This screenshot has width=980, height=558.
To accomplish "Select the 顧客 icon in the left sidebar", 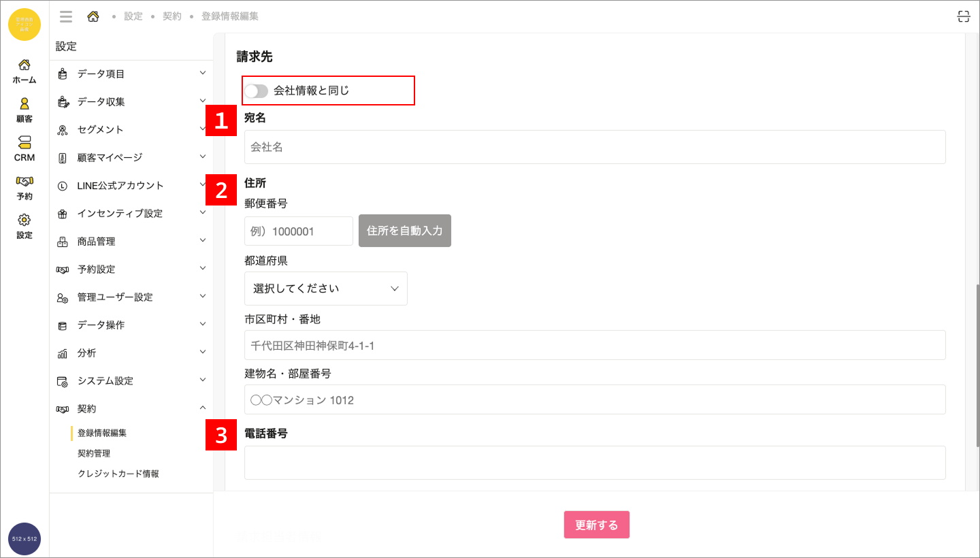I will point(24,109).
